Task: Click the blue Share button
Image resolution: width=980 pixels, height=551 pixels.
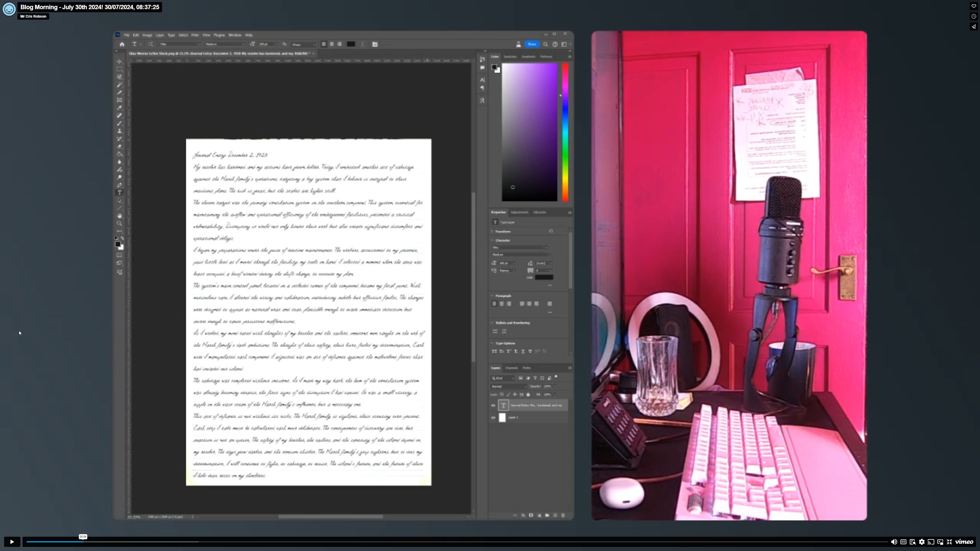Action: 532,44
